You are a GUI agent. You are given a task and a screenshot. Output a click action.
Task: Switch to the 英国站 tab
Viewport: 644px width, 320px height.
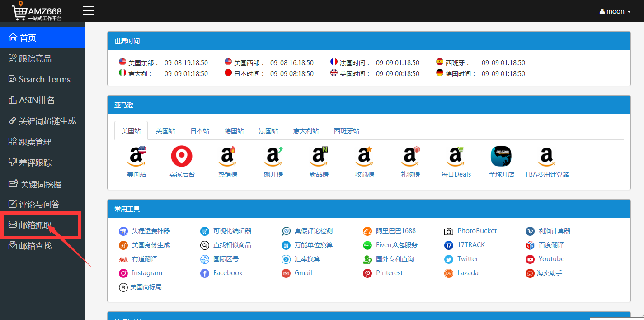click(x=165, y=131)
